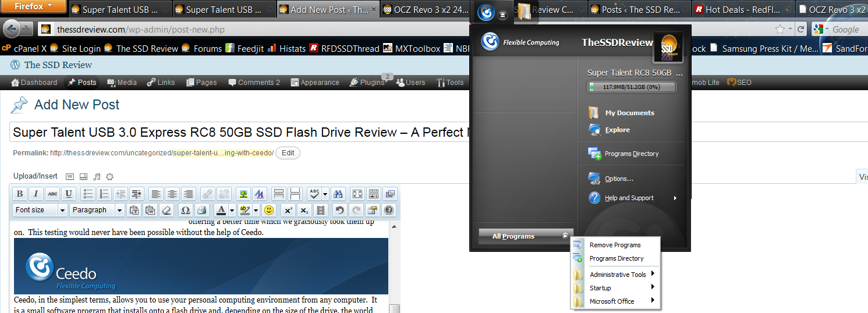Screen dimensions: 868x313
Task: Insert a page break
Action: point(295,194)
